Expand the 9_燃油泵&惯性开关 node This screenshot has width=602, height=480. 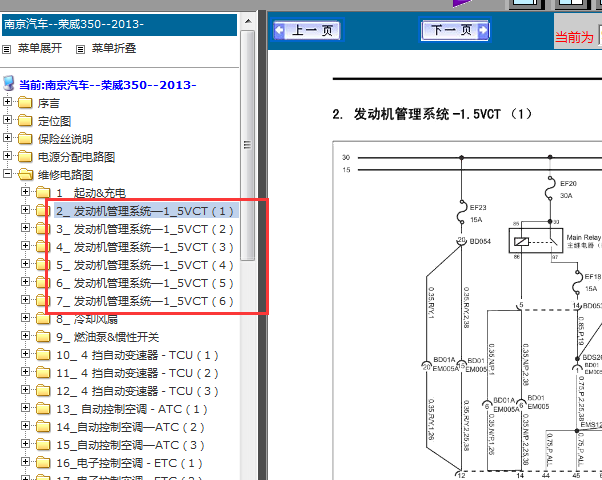click(25, 336)
